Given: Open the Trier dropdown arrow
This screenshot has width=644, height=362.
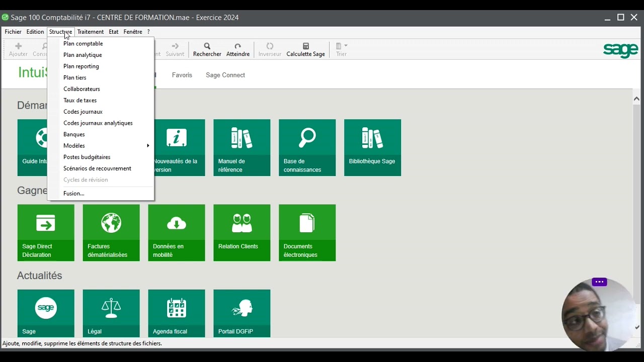Looking at the screenshot, I should point(346,46).
